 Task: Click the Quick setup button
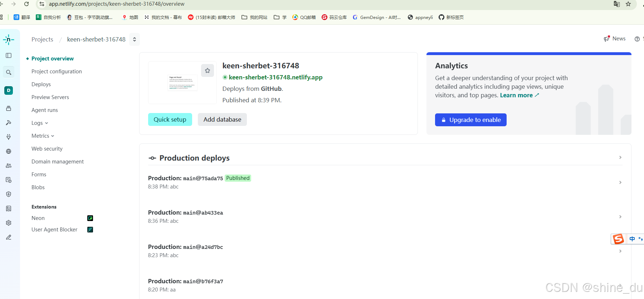click(x=170, y=119)
